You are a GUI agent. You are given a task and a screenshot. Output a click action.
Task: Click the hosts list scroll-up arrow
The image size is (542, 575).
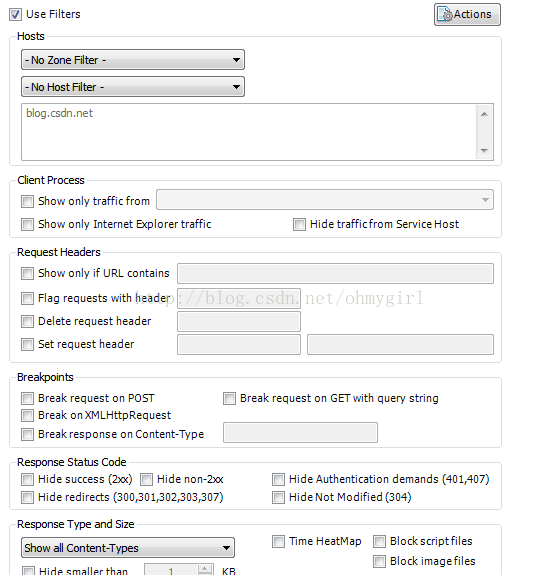click(484, 114)
